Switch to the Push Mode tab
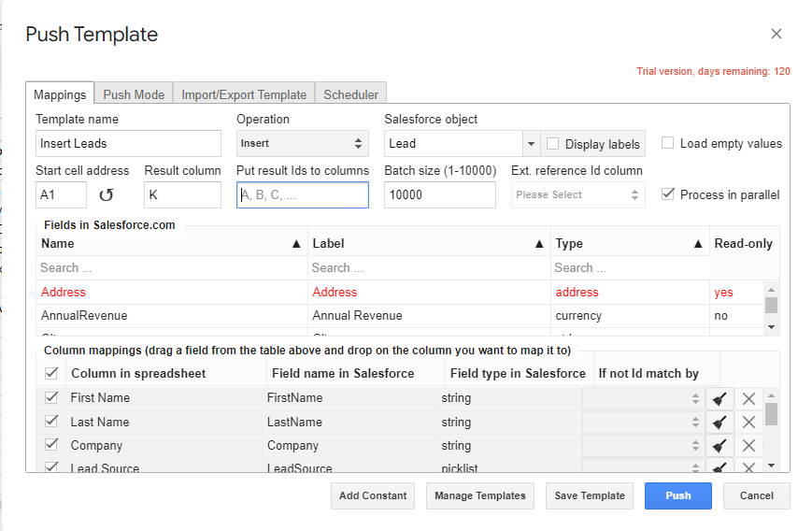The width and height of the screenshot is (812, 531). point(134,94)
